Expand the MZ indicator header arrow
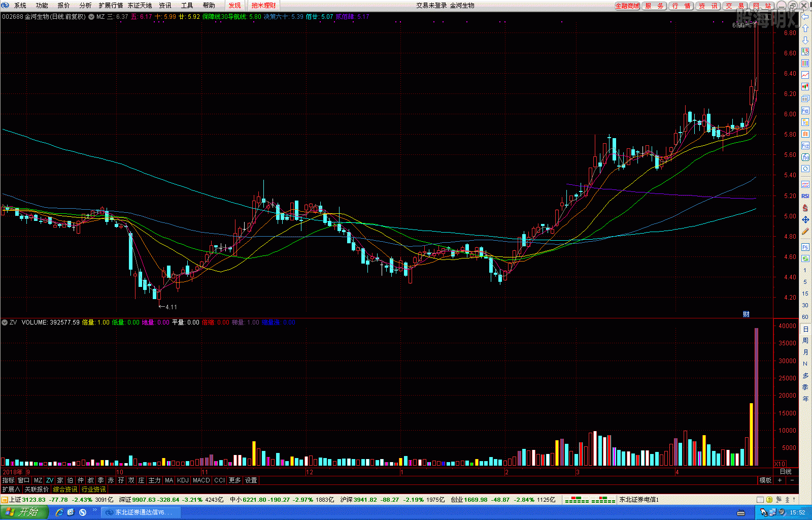Viewport: 812px width, 520px height. click(91, 17)
